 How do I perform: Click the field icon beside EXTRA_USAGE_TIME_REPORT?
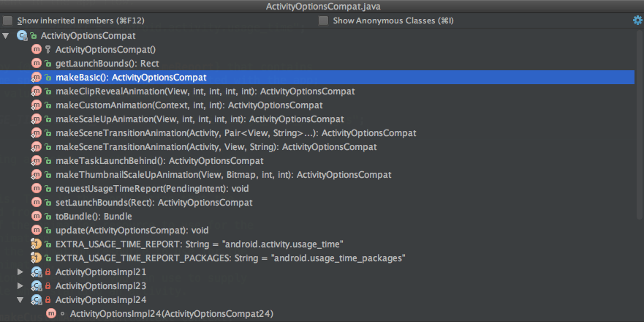[37, 244]
